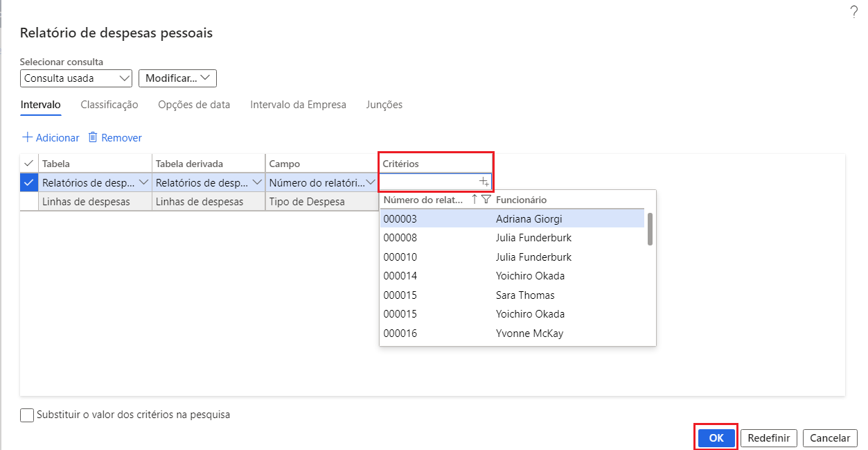Switch to the Intervalo tab
The image size is (868, 450).
41,105
